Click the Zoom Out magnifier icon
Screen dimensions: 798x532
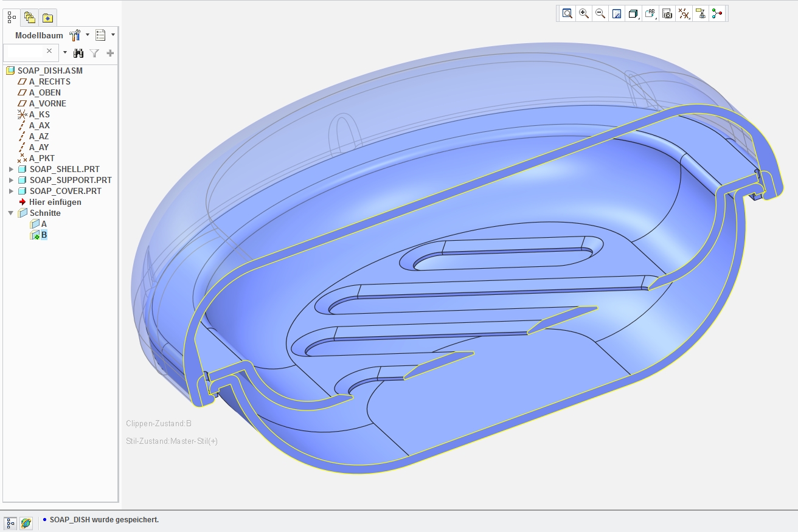click(600, 13)
